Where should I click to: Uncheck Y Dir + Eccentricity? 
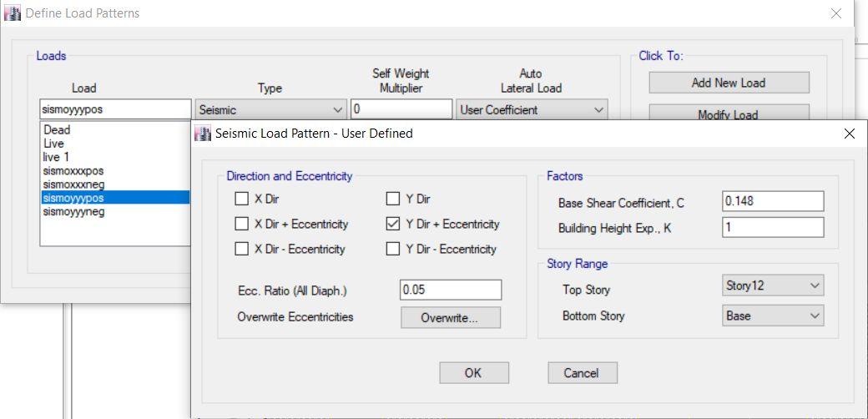(x=393, y=225)
